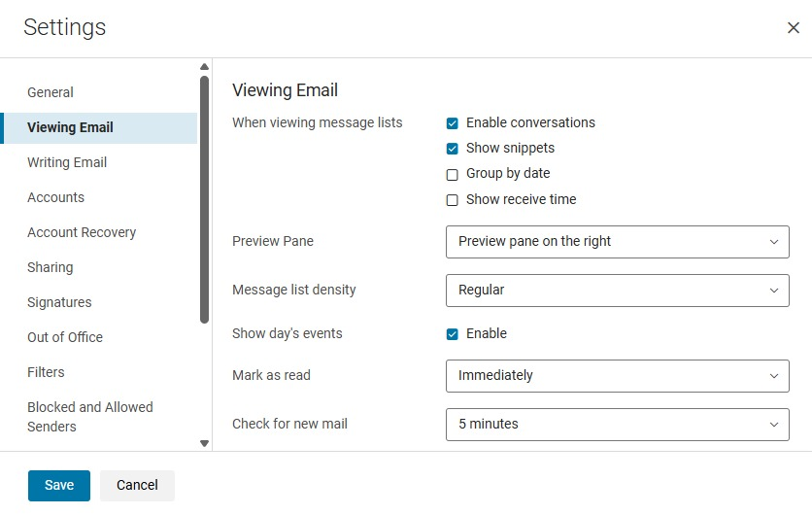Go to Signatures settings
This screenshot has height=515, width=812.
click(59, 302)
